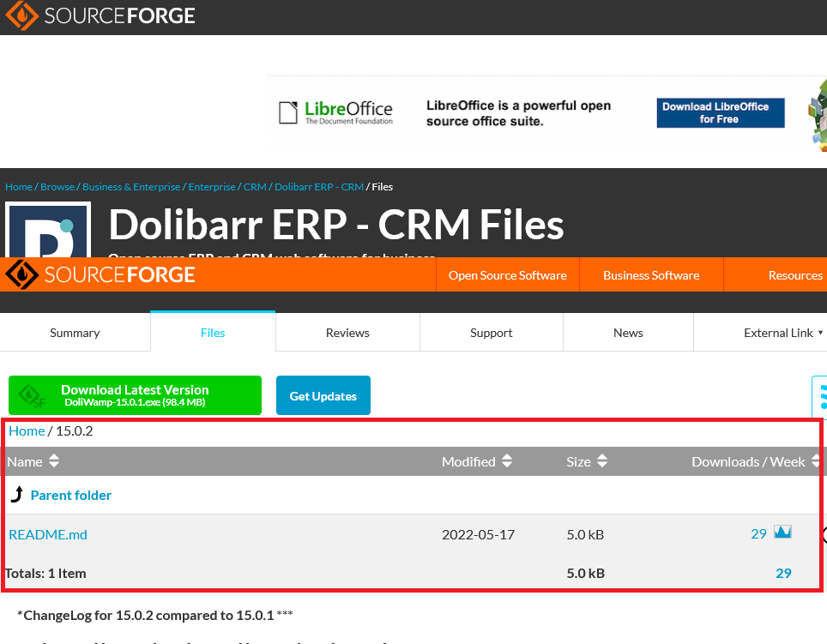
Task: Open the Resources menu
Action: pos(794,275)
